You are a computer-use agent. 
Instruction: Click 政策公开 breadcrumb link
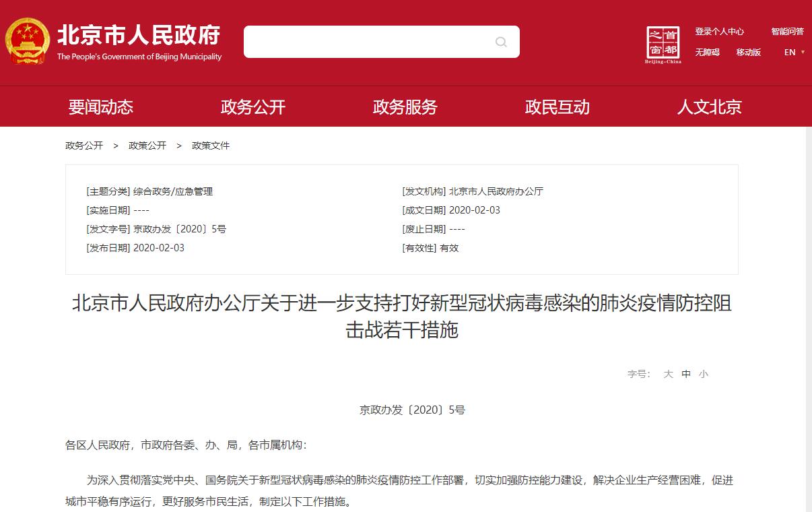coord(147,146)
